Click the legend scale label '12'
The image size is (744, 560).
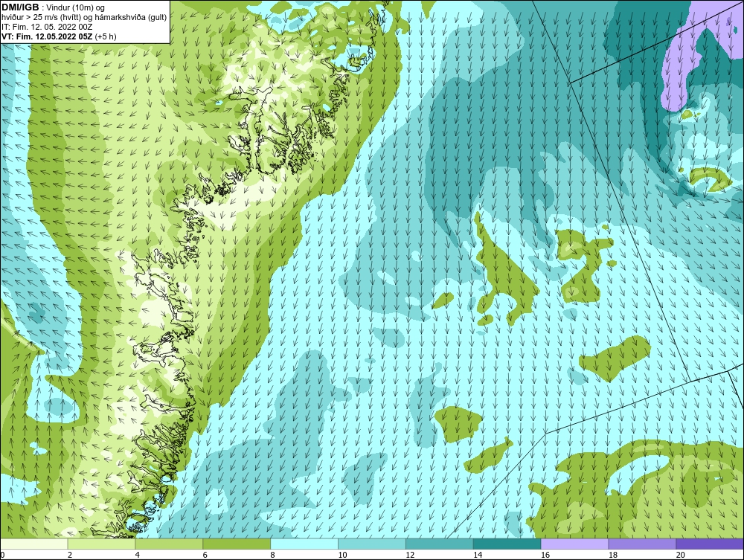(x=410, y=555)
